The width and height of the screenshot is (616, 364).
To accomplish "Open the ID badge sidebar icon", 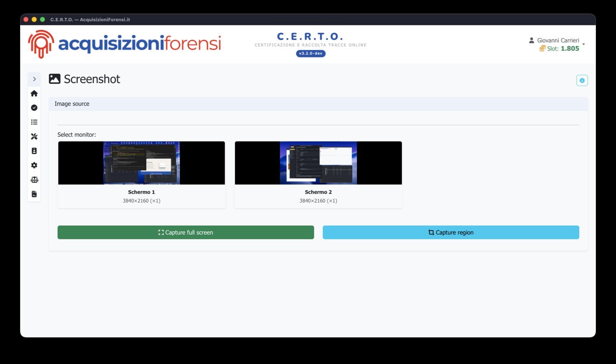I will [x=34, y=151].
